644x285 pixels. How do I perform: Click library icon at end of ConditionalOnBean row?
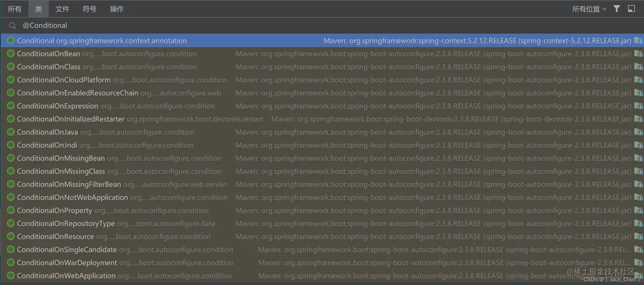click(x=638, y=54)
